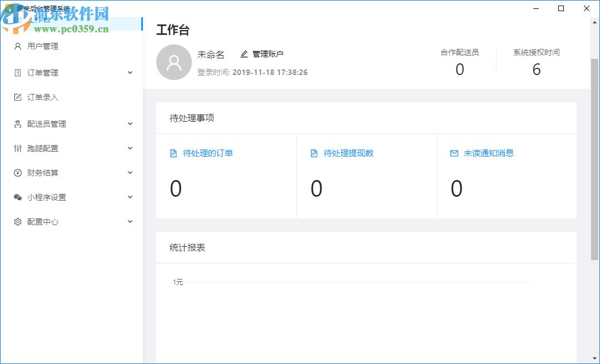Screen dimensions: 600x364
Task: Expand the 财务结算 section
Action: pyautogui.click(x=130, y=172)
